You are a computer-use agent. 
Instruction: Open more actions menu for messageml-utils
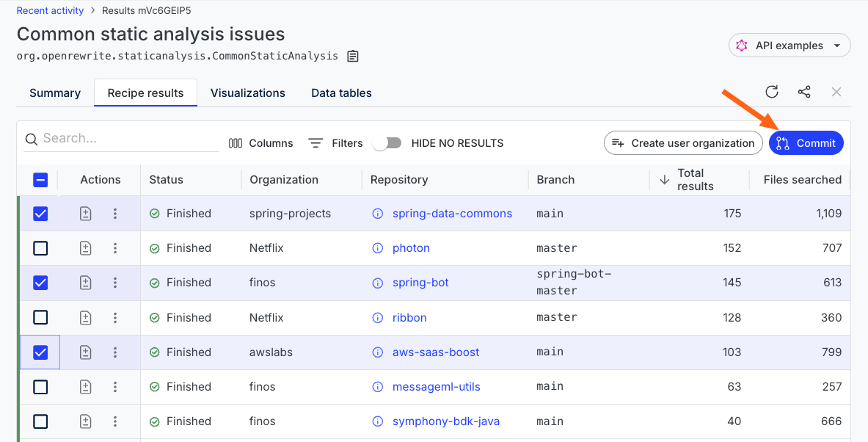[115, 387]
